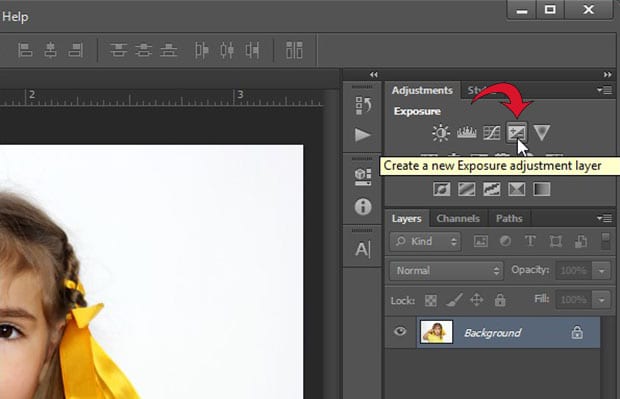The width and height of the screenshot is (620, 399).
Task: Select the Adjustments tab
Action: [422, 91]
